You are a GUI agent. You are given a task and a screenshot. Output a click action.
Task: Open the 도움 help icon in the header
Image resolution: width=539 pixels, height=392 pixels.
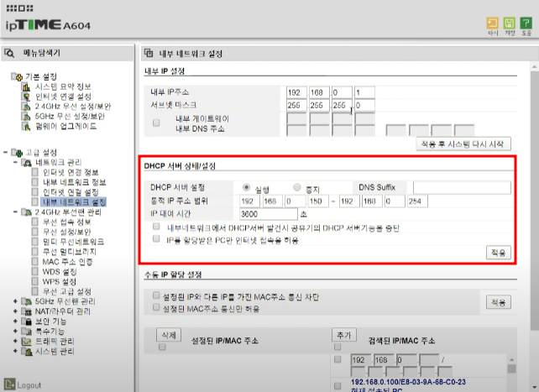(526, 23)
